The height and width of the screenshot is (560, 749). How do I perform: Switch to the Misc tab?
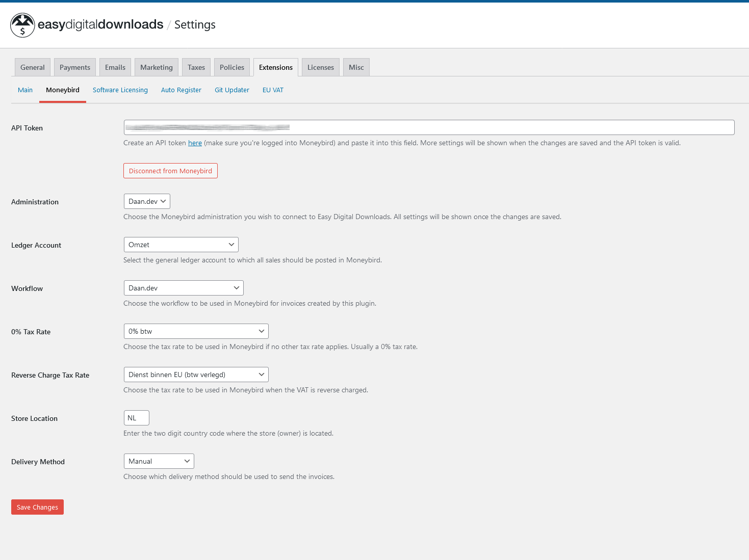pyautogui.click(x=356, y=67)
